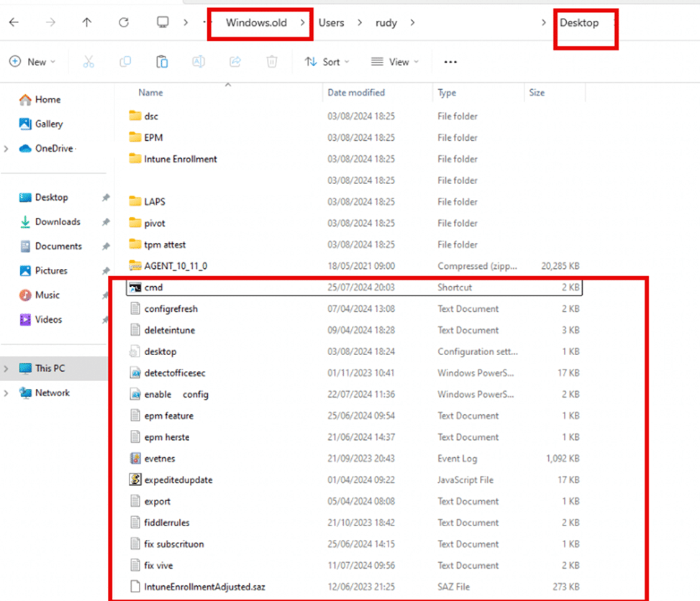Select the desktop configuration settings file icon
Image resolution: width=700 pixels, height=601 pixels.
point(135,352)
